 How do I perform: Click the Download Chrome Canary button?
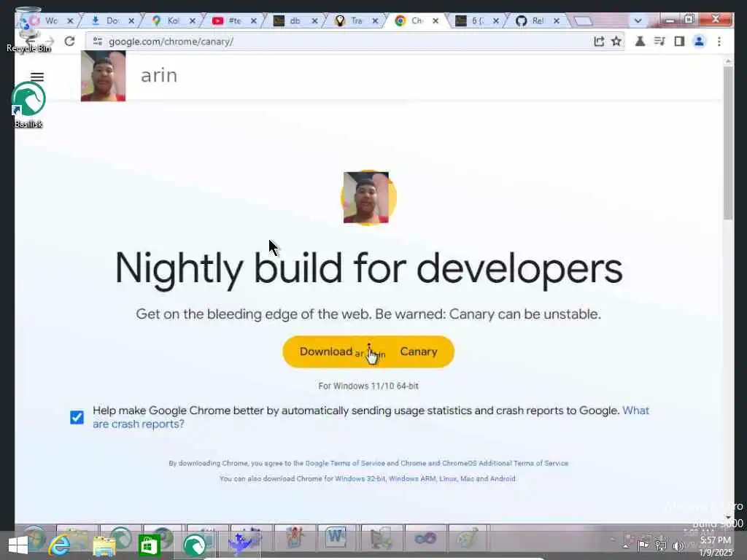coord(368,352)
